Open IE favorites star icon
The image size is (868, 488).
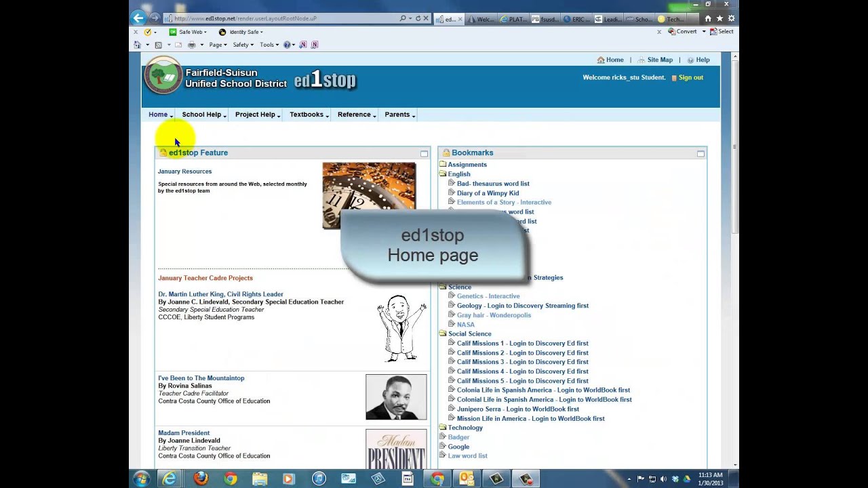(x=719, y=18)
